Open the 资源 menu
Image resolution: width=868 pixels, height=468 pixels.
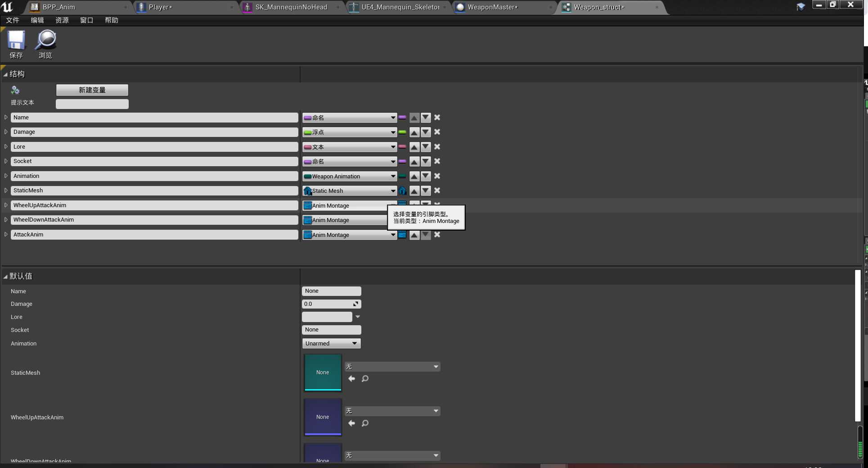tap(62, 20)
